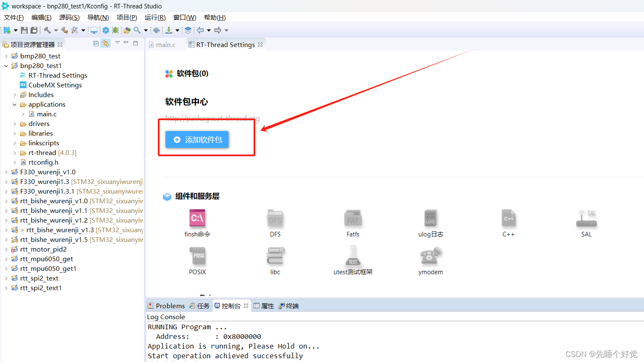
Task: Close the RT-Thread Settings tab
Action: tap(260, 45)
